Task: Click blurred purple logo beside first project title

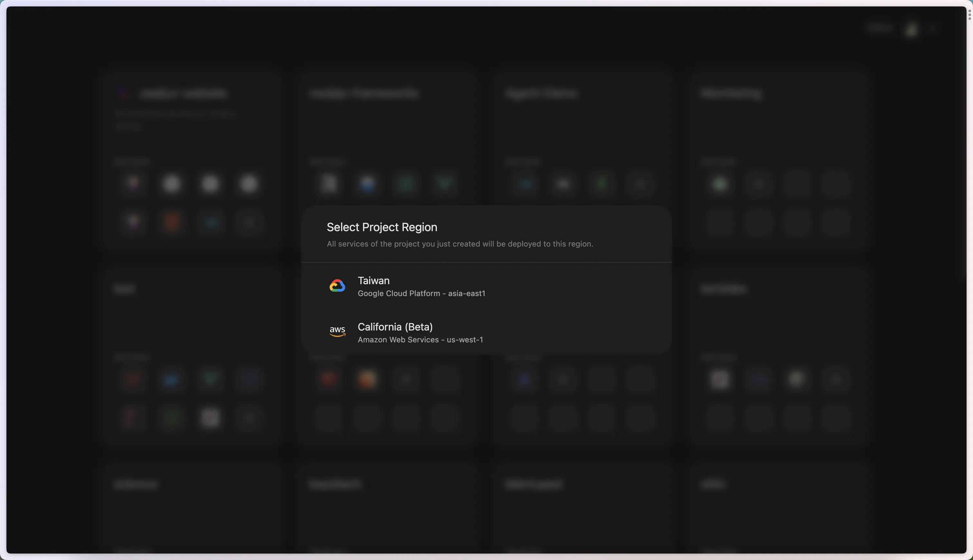Action: coord(124,93)
